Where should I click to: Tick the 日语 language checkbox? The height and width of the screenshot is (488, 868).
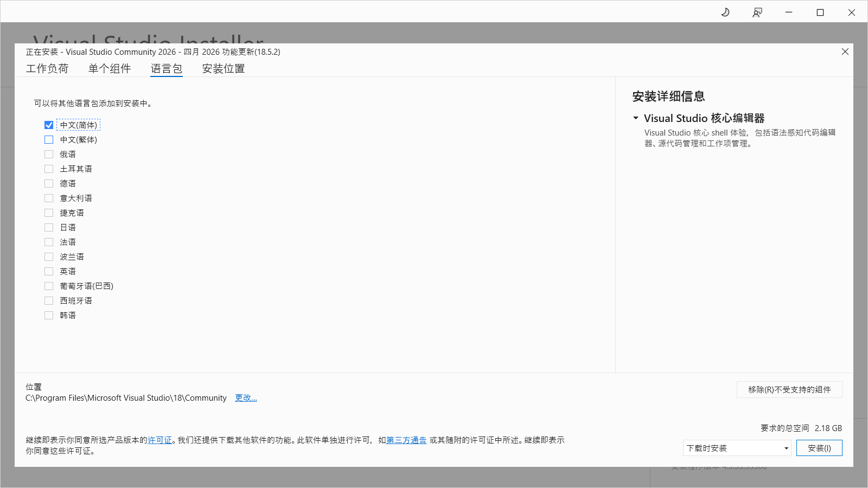point(49,227)
